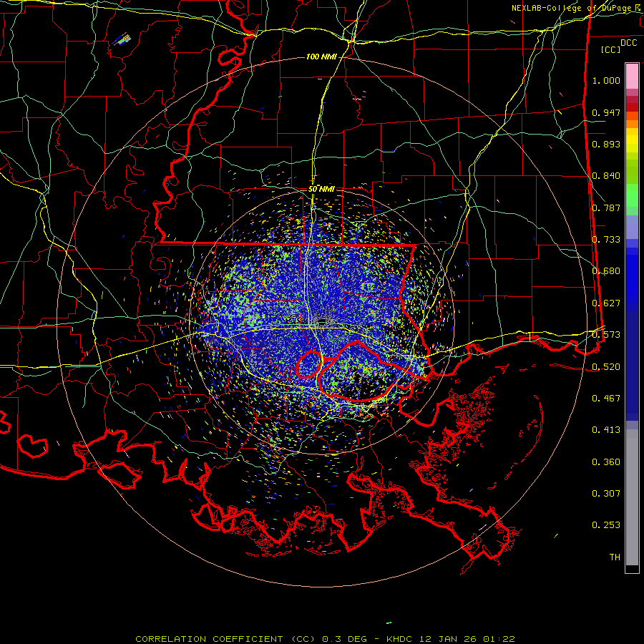Image resolution: width=644 pixels, height=644 pixels.
Task: Click the 0.947 value on the color scale
Action: (606, 112)
